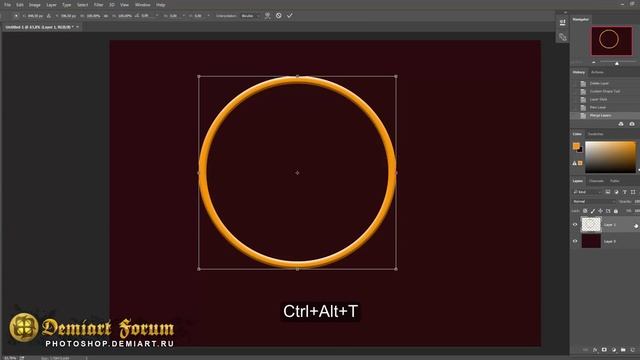
Task: Open the Interpolation dropdown
Action: [251, 16]
